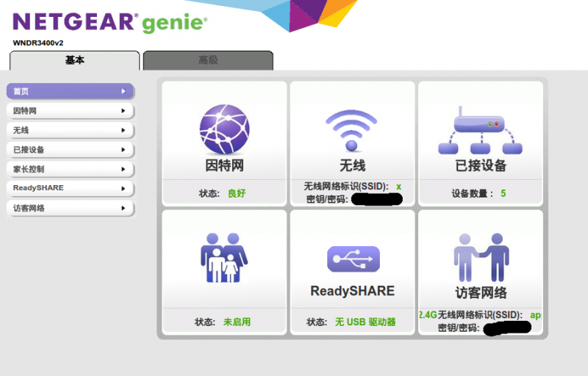Image resolution: width=588 pixels, height=376 pixels.
Task: Click the status 无 USB 驱动器
Action: (x=365, y=322)
